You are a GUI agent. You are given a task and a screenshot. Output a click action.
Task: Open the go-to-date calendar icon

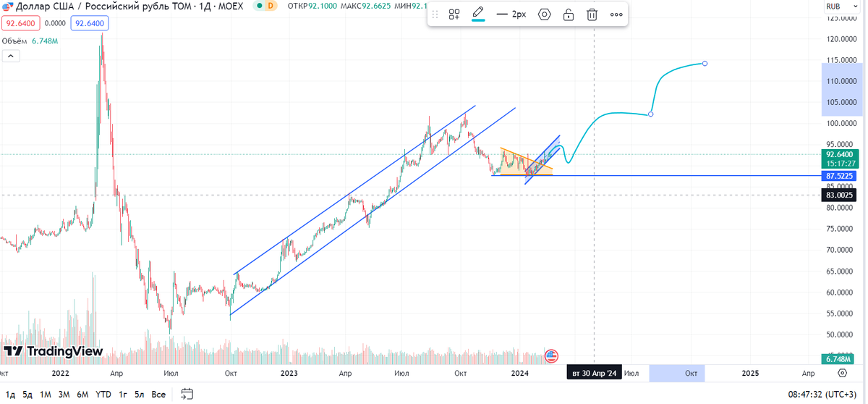coord(187,394)
